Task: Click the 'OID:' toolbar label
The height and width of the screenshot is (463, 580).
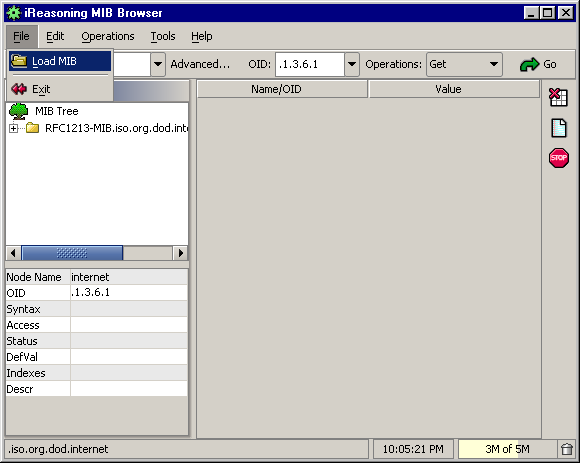Action: click(x=260, y=64)
